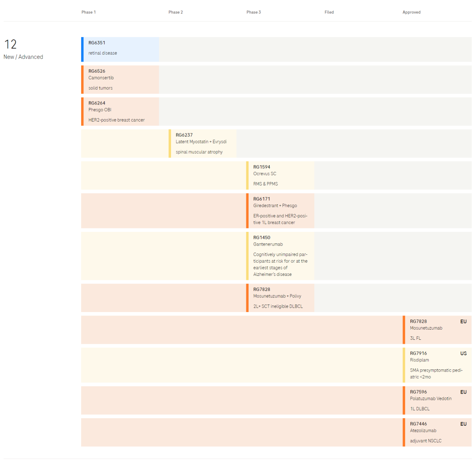
Task: Click the Phase 1 column header
Action: (89, 12)
